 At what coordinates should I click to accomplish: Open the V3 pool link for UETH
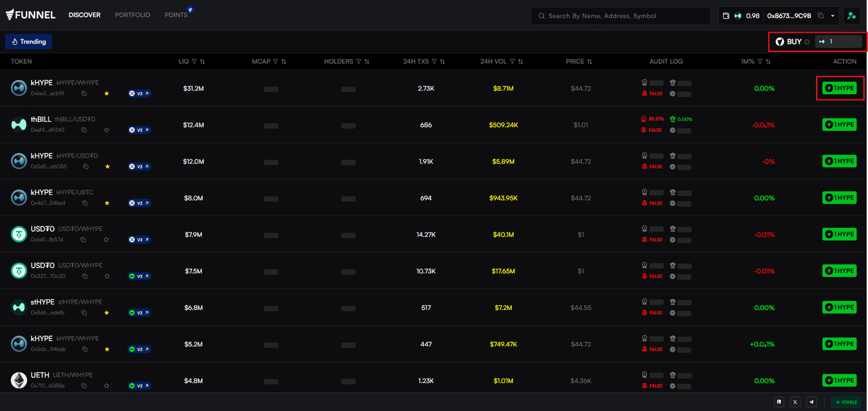(x=139, y=386)
